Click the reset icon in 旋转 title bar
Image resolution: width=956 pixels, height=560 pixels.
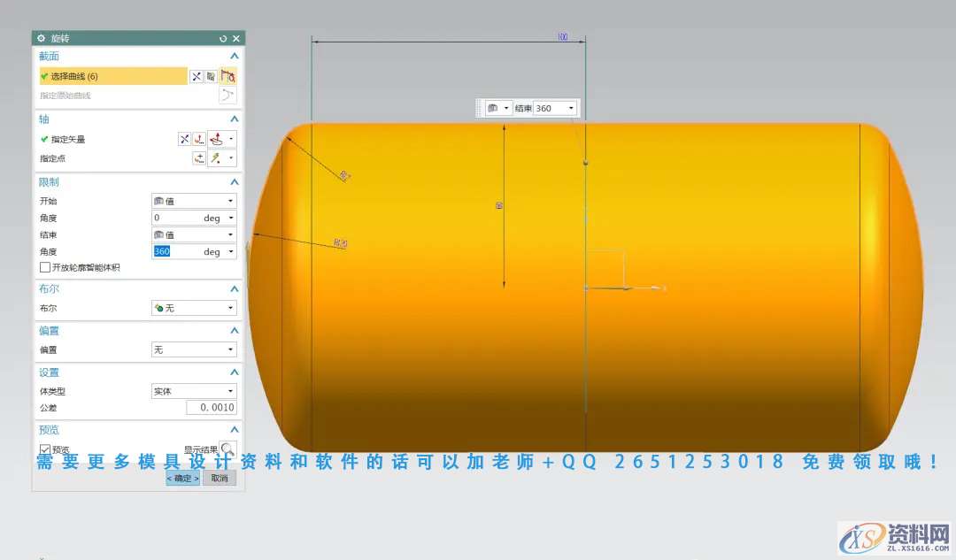click(223, 39)
